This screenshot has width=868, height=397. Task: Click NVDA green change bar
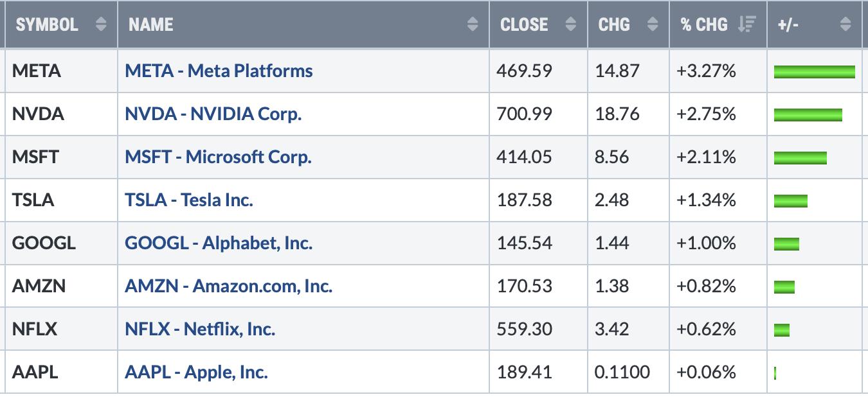(808, 114)
